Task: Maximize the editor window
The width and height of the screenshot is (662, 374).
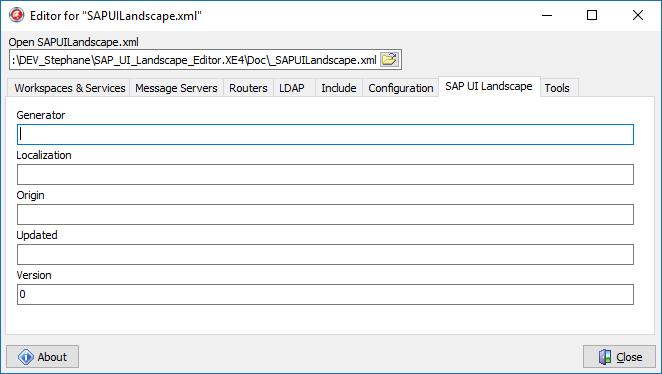Action: [x=592, y=15]
